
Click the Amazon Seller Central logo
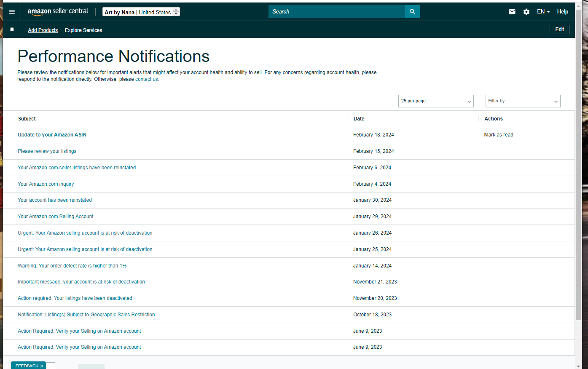click(x=58, y=11)
